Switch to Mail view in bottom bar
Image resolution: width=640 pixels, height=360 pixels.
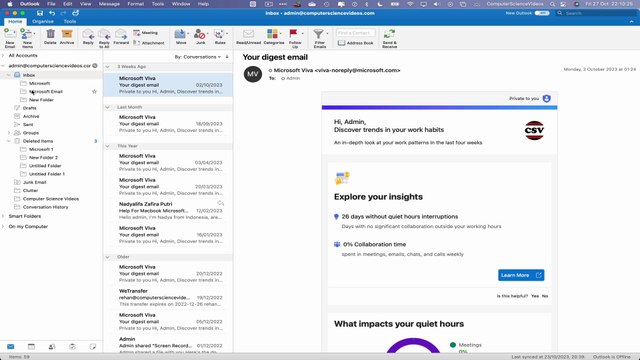click(11, 347)
